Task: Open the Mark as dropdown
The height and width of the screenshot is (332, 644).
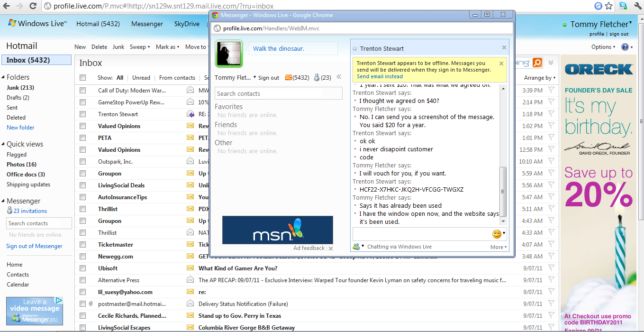Action: point(168,47)
